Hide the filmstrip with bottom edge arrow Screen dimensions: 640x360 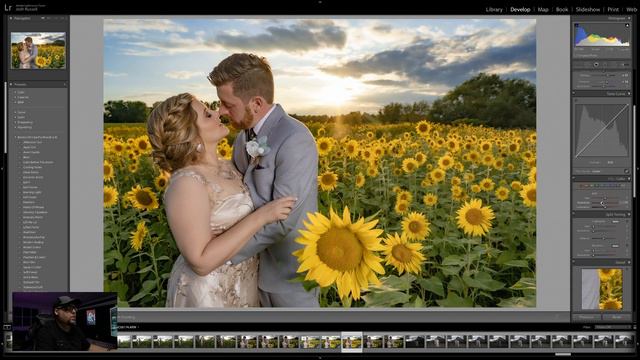(x=320, y=358)
